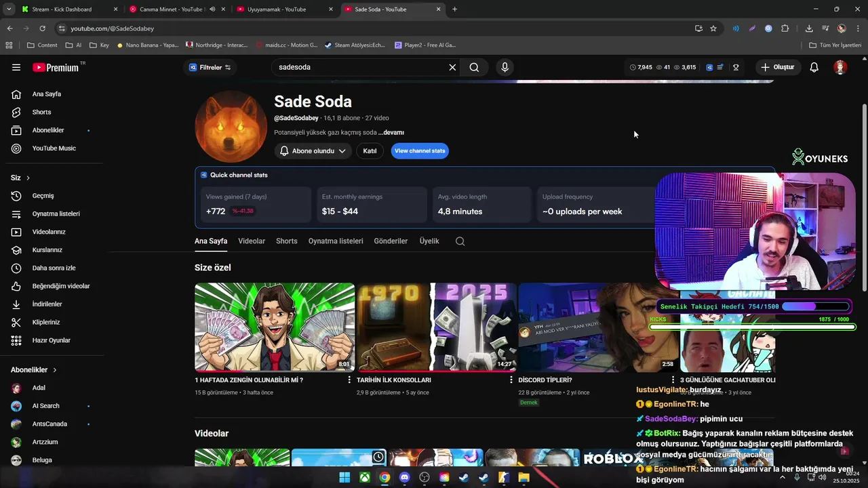The width and height of the screenshot is (868, 488).
Task: Open Chrome downloads icon
Action: pyautogui.click(x=809, y=28)
